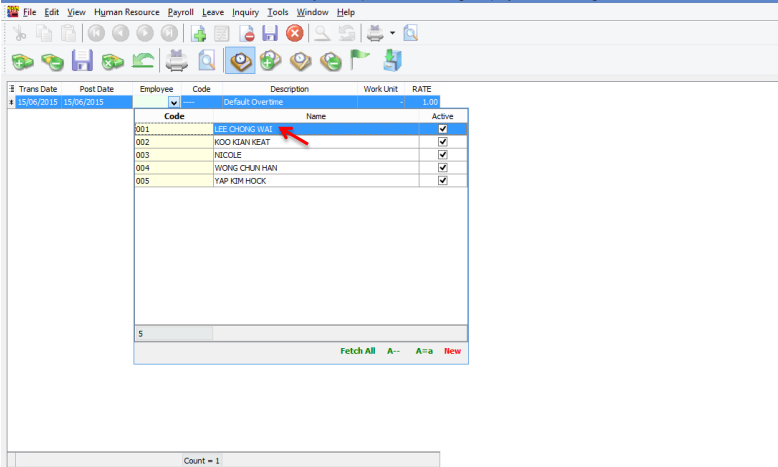Click the red New link
Screen dimensions: 778x467
(453, 351)
